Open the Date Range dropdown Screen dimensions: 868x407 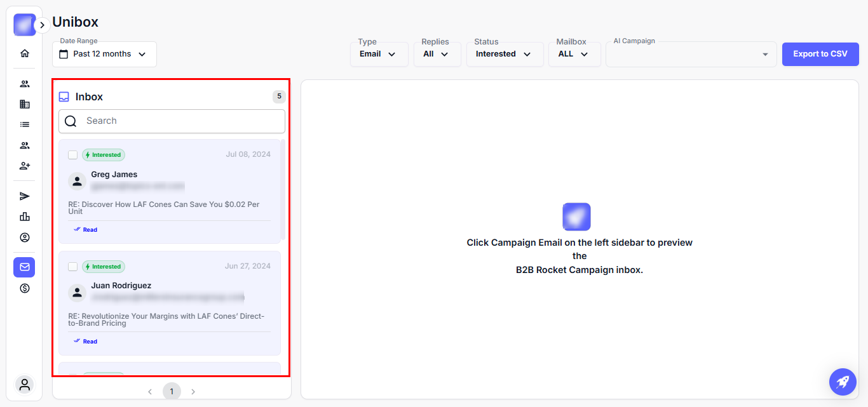[x=104, y=54]
